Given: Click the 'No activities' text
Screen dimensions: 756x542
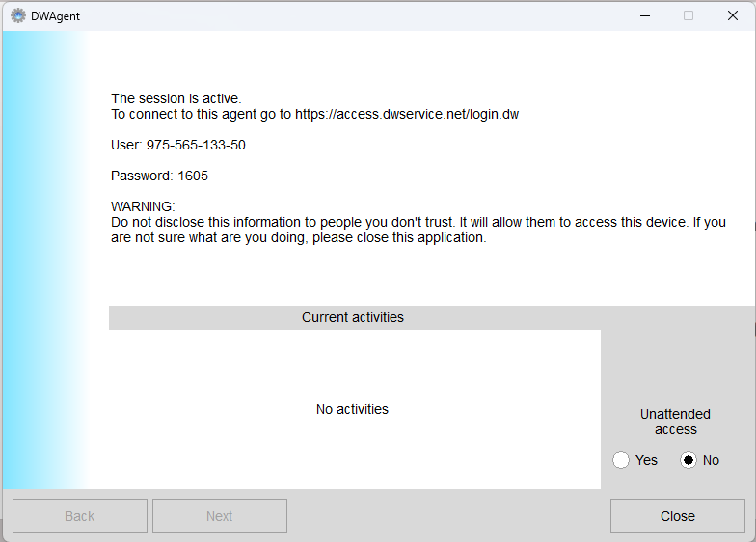Looking at the screenshot, I should (x=352, y=409).
